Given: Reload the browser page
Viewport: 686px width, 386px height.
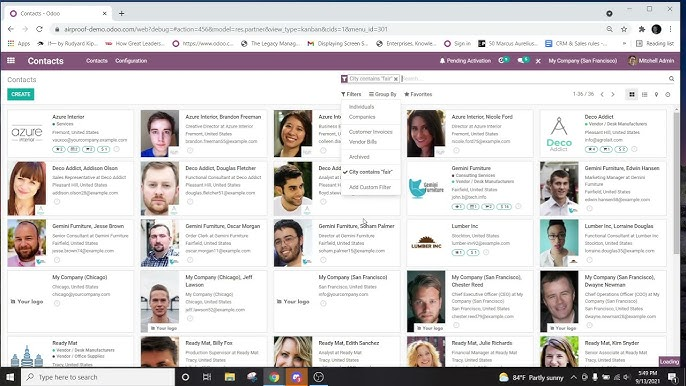Looking at the screenshot, I should point(39,29).
